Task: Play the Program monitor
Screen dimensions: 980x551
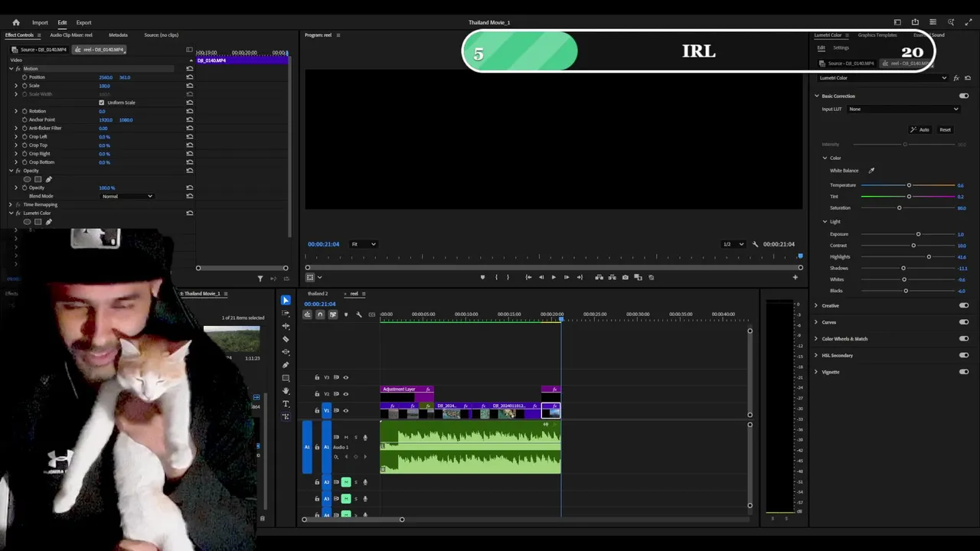Action: coord(554,277)
